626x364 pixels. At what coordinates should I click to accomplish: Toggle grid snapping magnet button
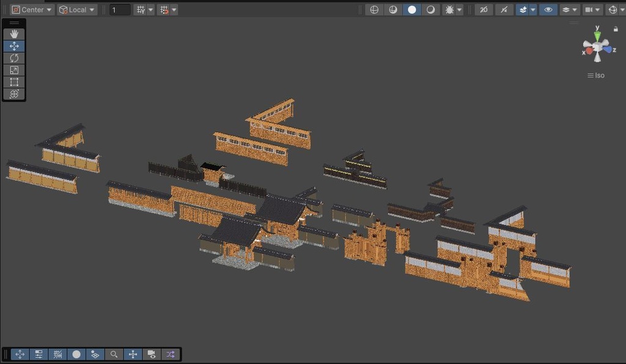tap(164, 10)
